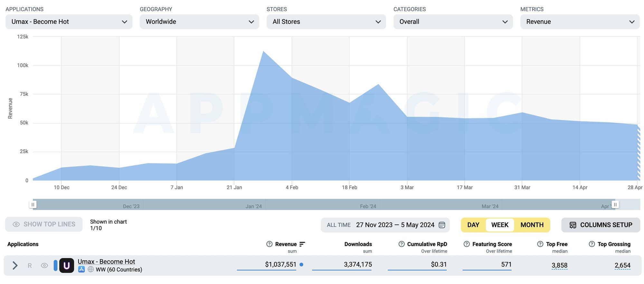Click the Revenue sum column header
The image size is (644, 284).
(x=286, y=244)
